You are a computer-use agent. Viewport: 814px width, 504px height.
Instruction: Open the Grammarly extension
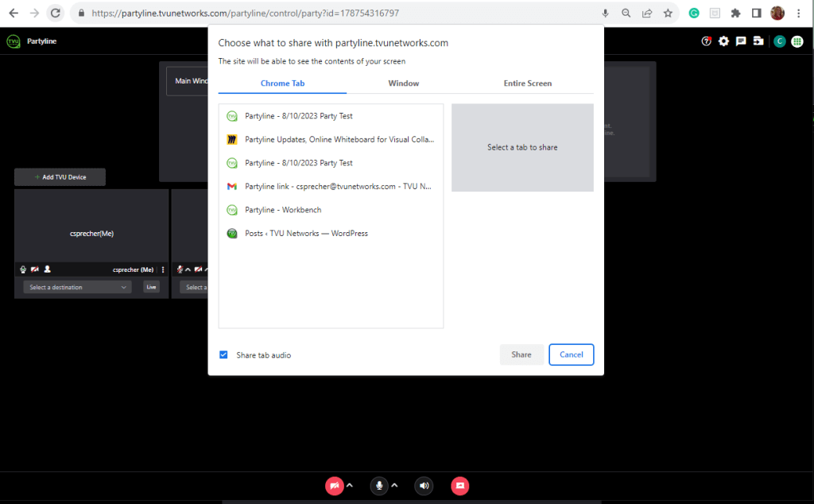pyautogui.click(x=694, y=13)
